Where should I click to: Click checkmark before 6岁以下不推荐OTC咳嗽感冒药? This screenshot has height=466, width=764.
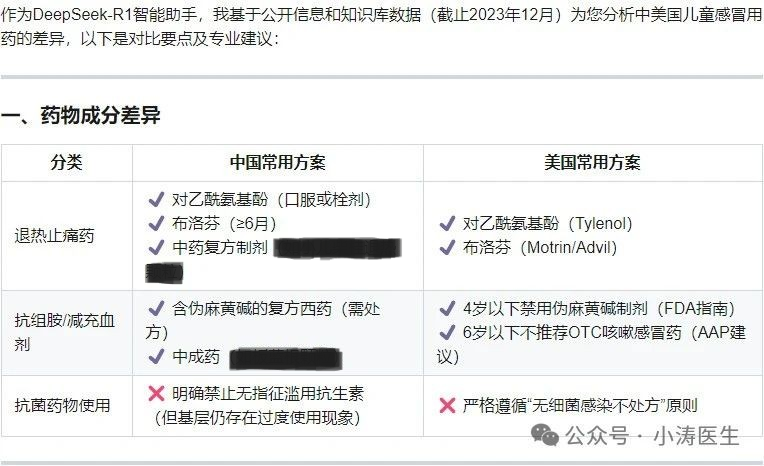[x=447, y=332]
